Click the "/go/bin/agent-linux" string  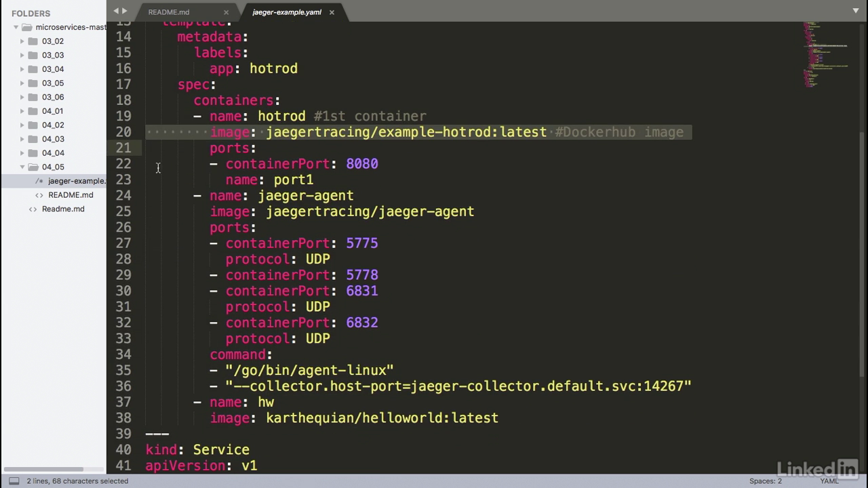310,371
